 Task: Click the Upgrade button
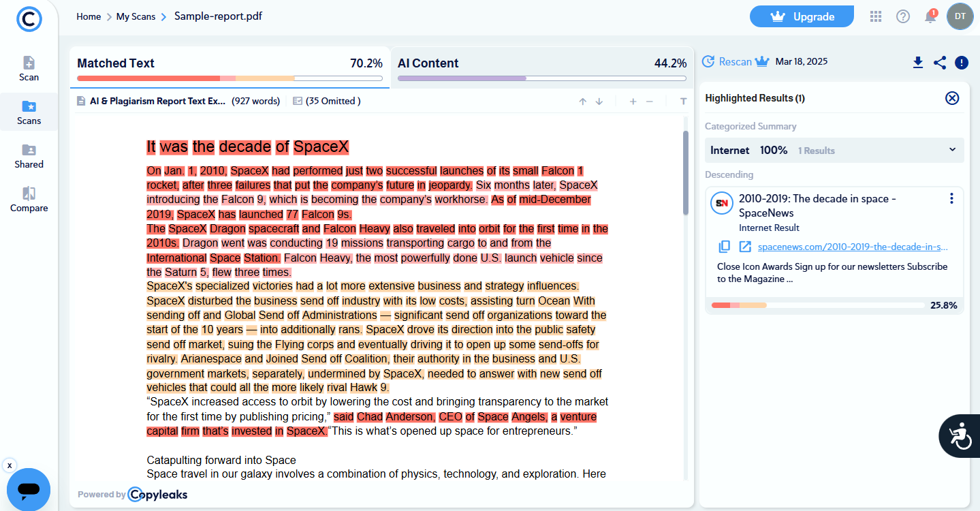pos(802,16)
